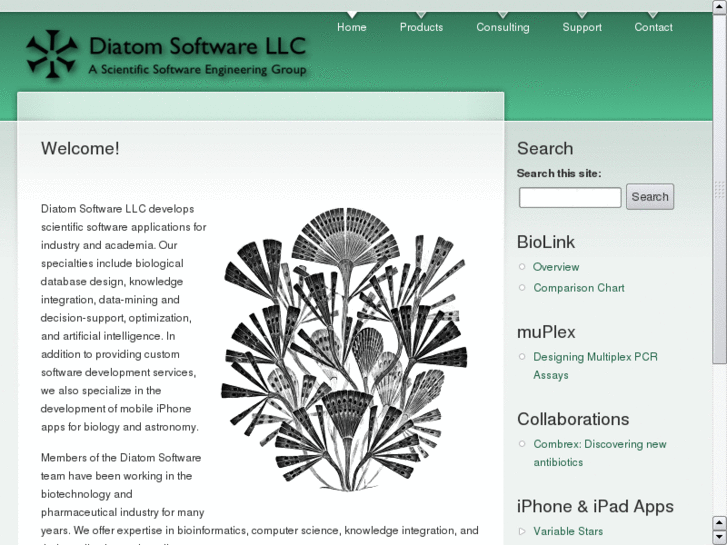Click the scrollbar up arrow at top

point(719,6)
